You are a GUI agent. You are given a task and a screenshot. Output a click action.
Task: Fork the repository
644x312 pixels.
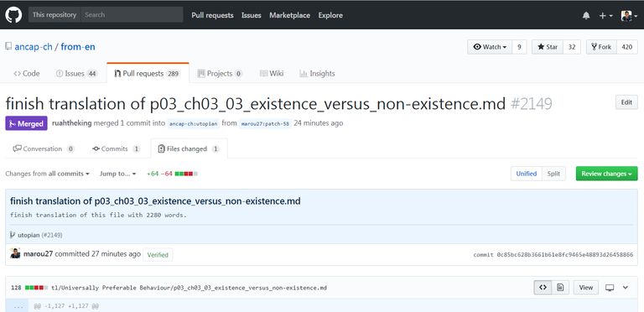click(x=601, y=47)
